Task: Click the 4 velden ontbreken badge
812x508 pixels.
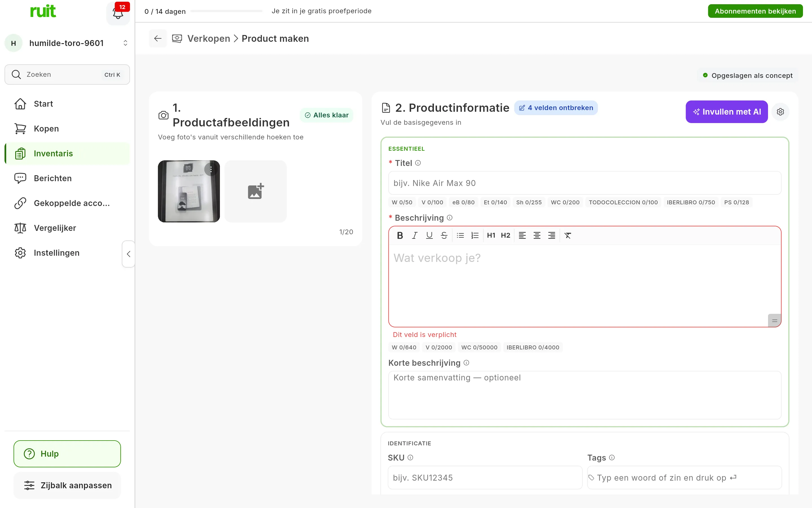Action: point(556,108)
